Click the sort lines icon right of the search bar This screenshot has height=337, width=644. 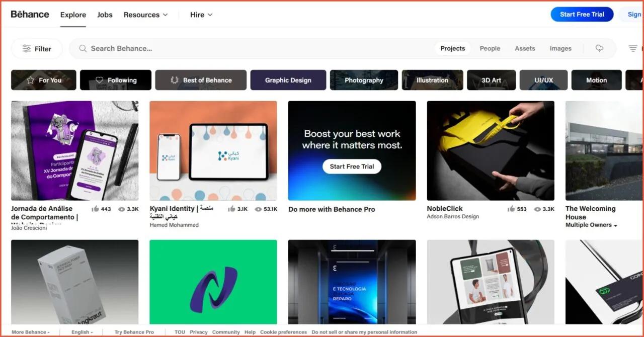click(x=633, y=48)
